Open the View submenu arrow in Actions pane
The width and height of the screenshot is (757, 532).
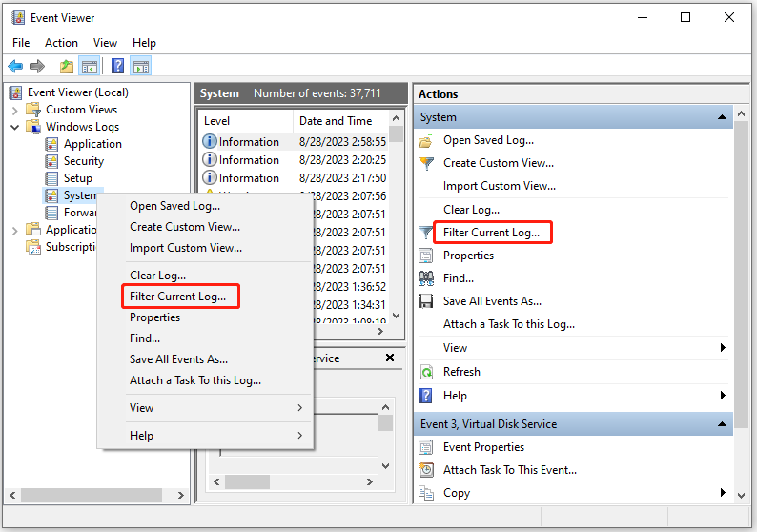coord(723,348)
